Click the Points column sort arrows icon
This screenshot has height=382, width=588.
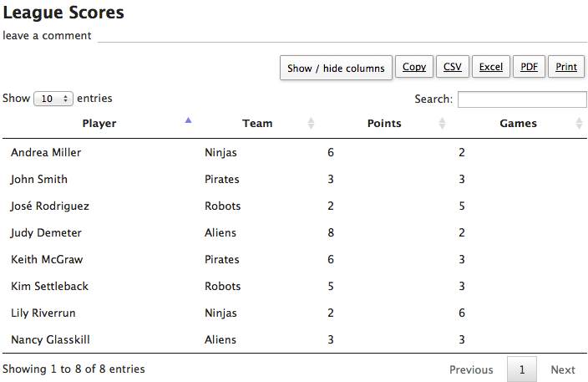(442, 124)
